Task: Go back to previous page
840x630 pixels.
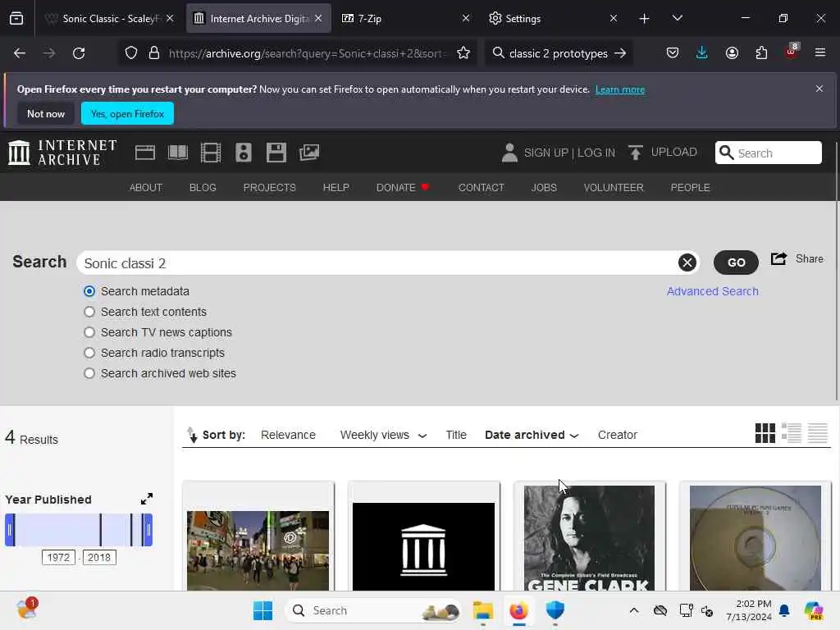Action: (x=20, y=53)
